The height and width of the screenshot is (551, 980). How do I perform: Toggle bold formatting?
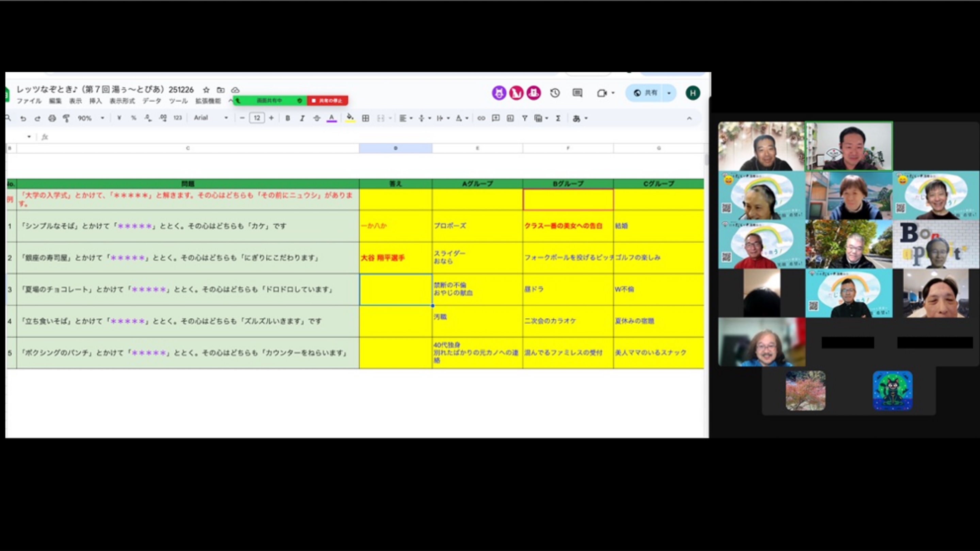tap(288, 118)
